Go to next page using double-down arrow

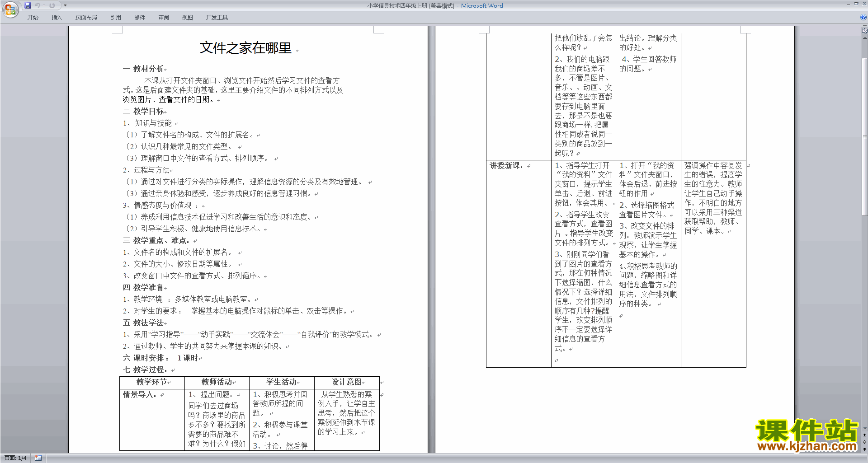click(864, 449)
